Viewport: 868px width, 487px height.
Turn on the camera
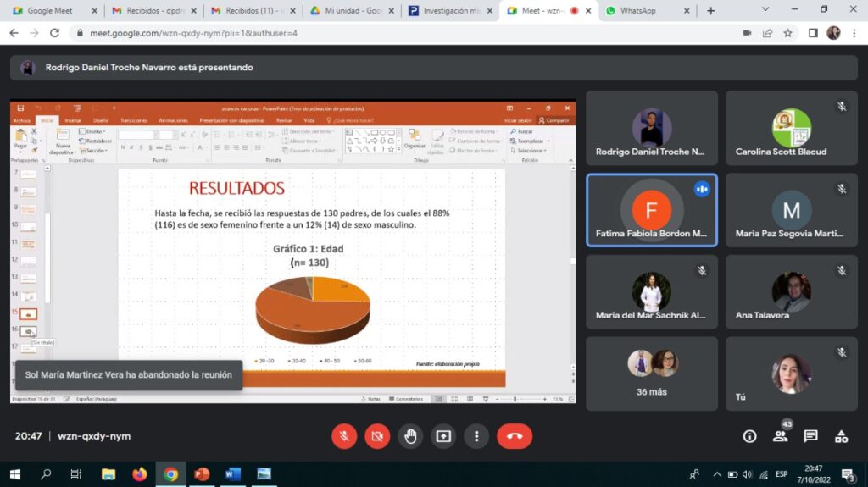click(x=377, y=436)
